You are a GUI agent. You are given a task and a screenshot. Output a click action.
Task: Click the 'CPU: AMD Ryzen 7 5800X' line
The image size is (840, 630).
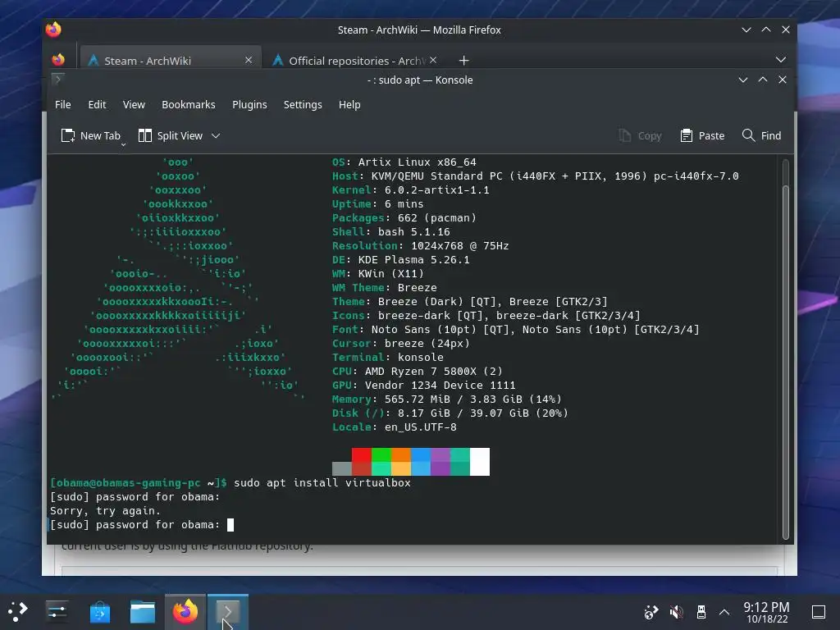tap(417, 372)
